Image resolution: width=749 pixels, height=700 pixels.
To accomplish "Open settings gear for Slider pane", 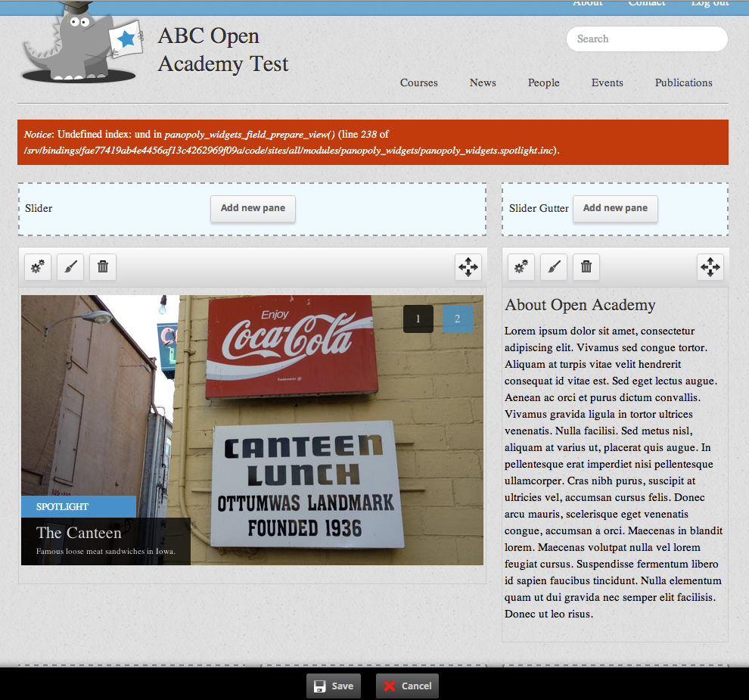I will (38, 266).
